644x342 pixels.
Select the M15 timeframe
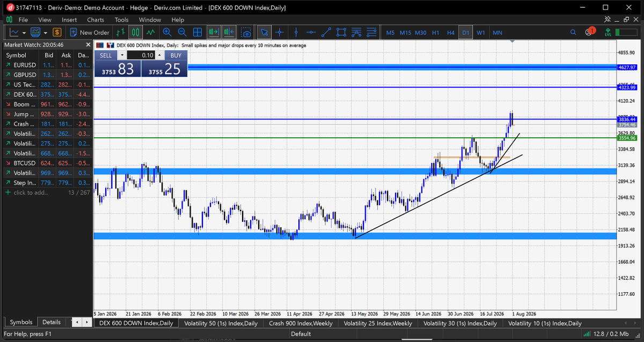[405, 33]
